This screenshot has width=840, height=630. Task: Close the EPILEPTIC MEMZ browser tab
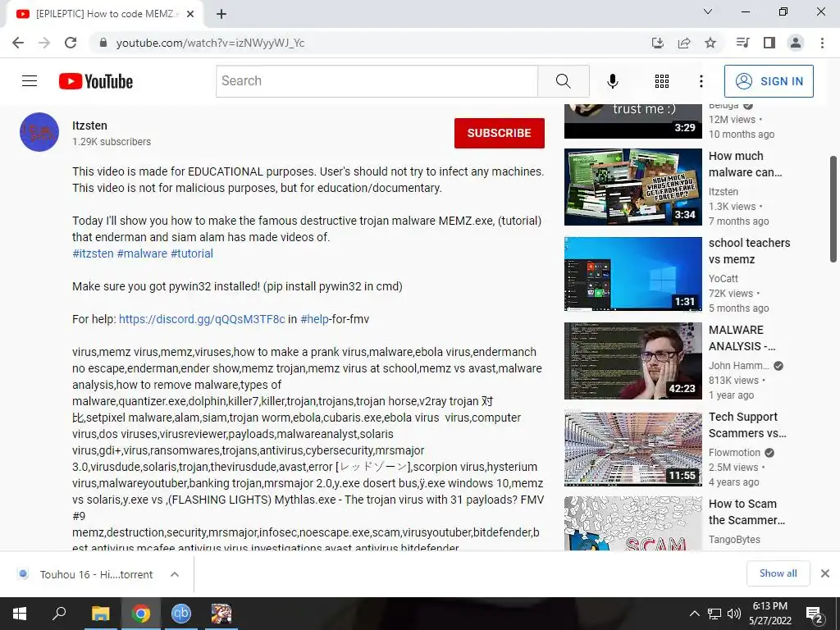click(x=190, y=14)
